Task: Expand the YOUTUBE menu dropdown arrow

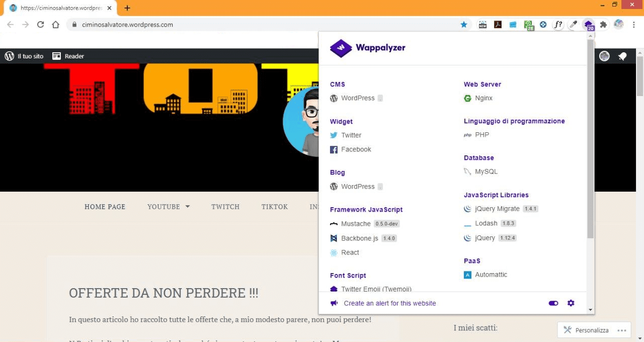Action: pos(188,207)
